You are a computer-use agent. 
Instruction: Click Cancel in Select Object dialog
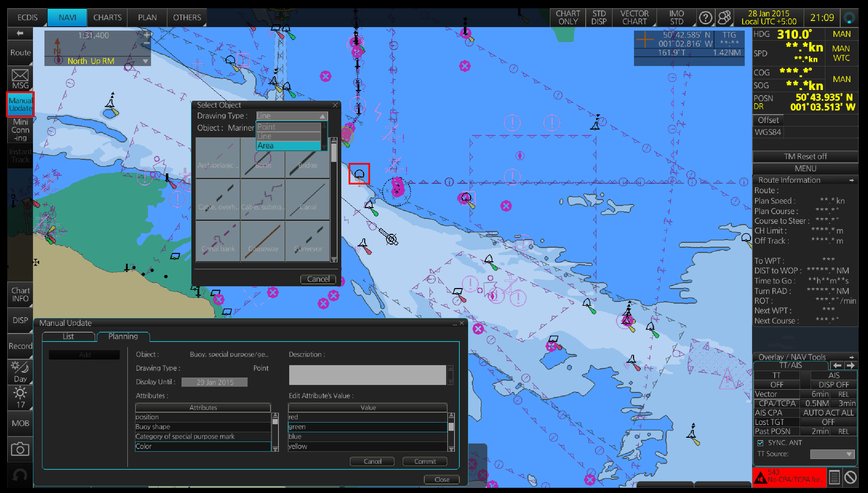[x=318, y=279]
